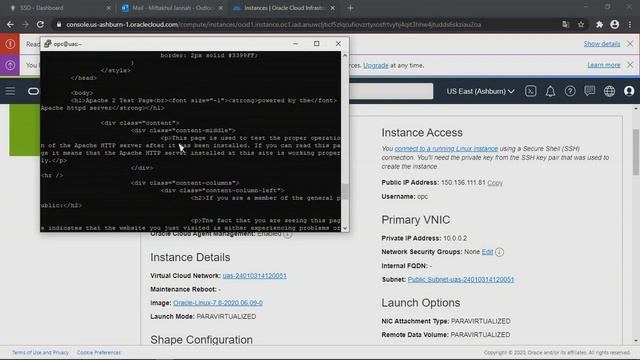Switch to the Mail Outlook tab
The height and width of the screenshot is (360, 640).
(x=171, y=8)
